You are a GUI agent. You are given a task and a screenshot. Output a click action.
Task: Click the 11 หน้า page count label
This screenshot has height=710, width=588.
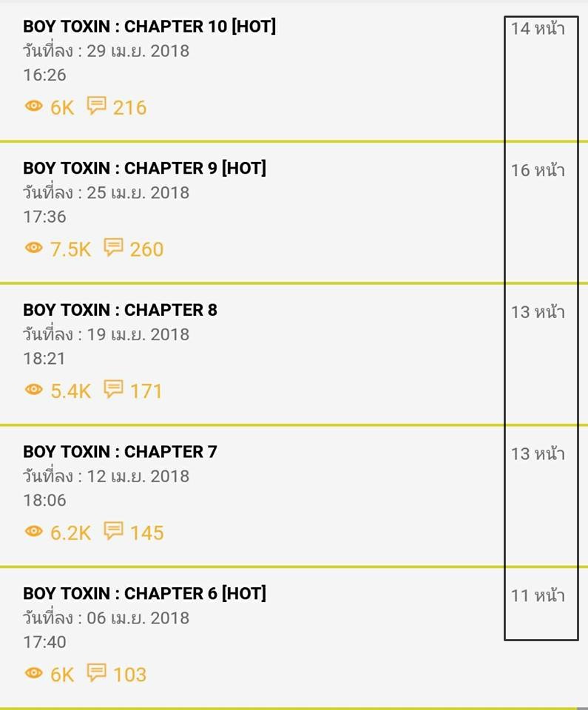click(x=538, y=595)
